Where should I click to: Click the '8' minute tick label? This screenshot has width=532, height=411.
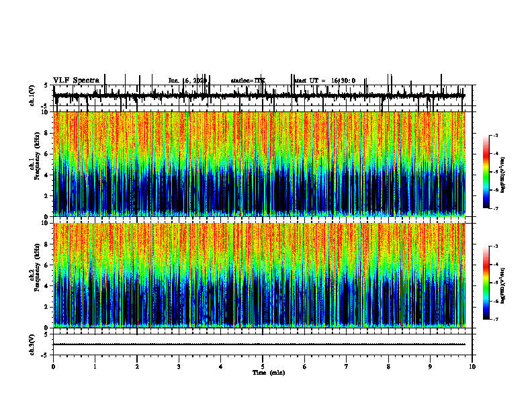click(388, 367)
